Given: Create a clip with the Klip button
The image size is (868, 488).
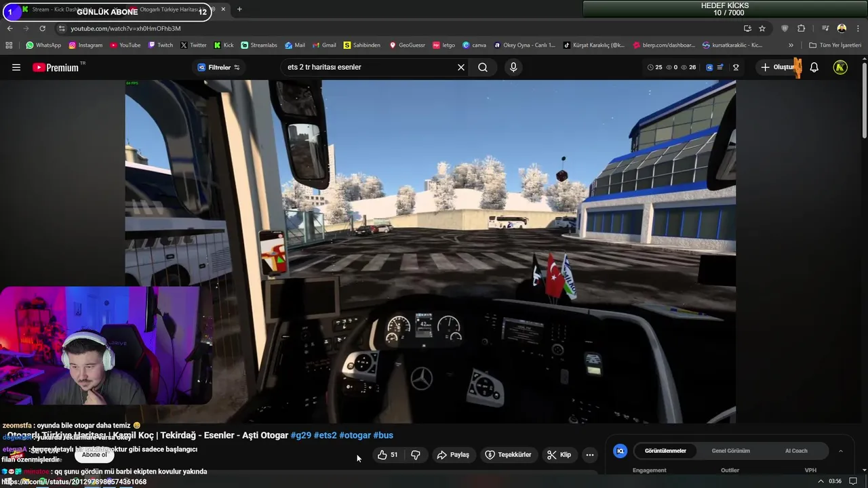Looking at the screenshot, I should 559,455.
